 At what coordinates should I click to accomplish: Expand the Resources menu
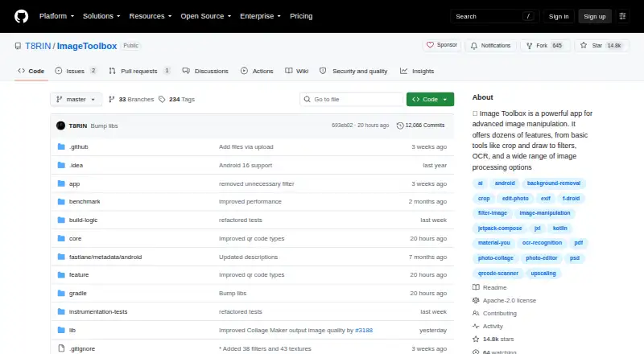(x=151, y=16)
